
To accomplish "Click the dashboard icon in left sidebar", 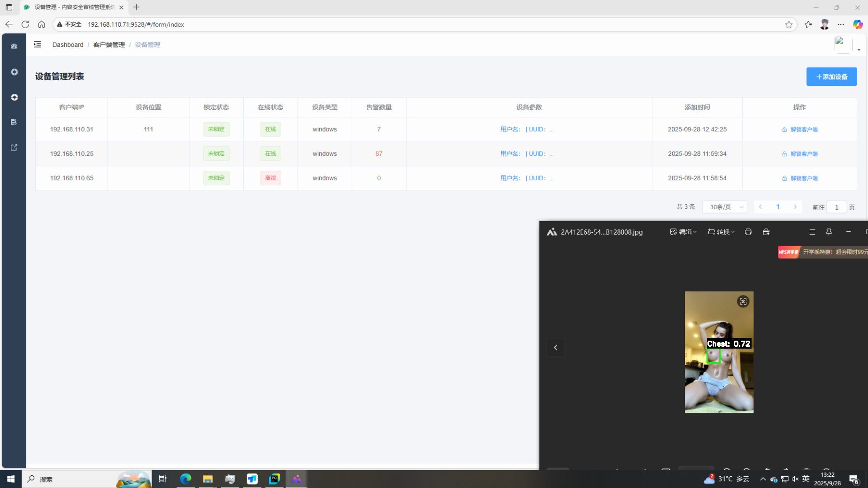I will 14,46.
